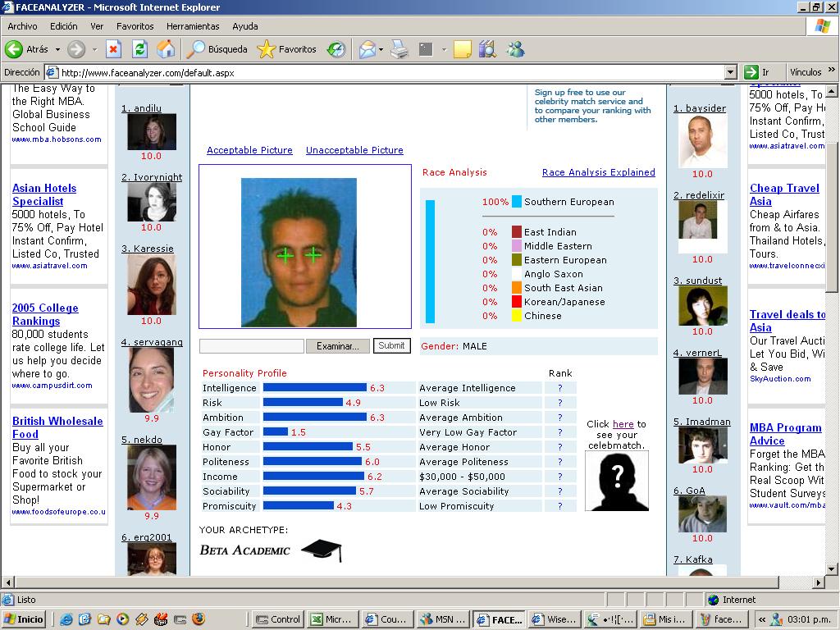Go to the home page via house icon
Screen dimensions: 840x630
[166, 49]
